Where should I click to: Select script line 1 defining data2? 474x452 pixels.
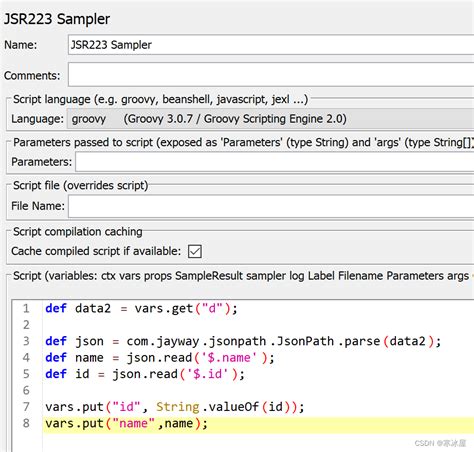point(259,308)
